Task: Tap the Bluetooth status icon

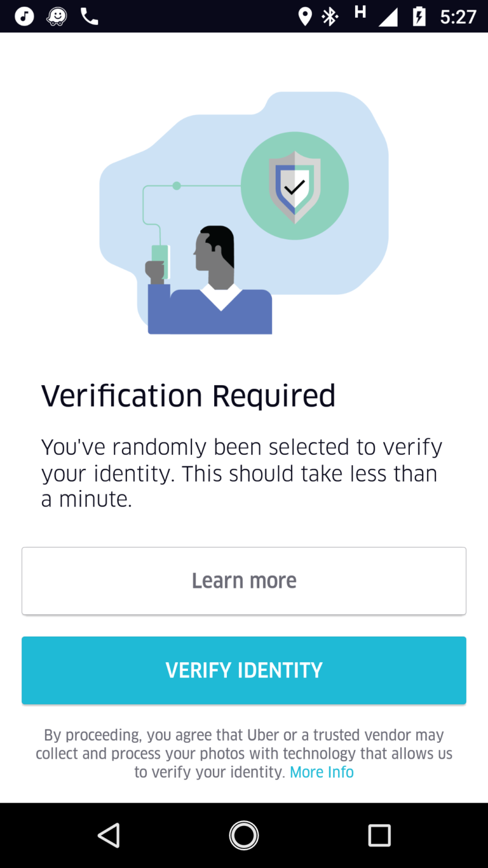Action: click(x=330, y=16)
